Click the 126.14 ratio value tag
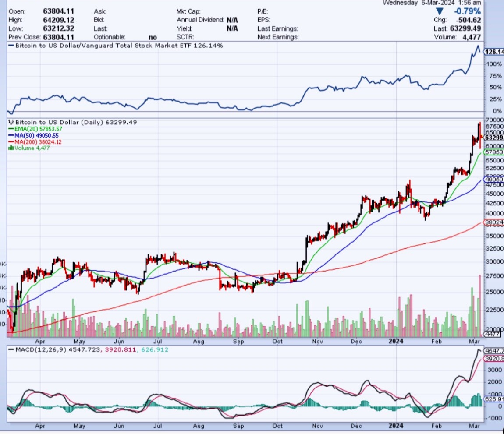504x434 pixels. [493, 52]
